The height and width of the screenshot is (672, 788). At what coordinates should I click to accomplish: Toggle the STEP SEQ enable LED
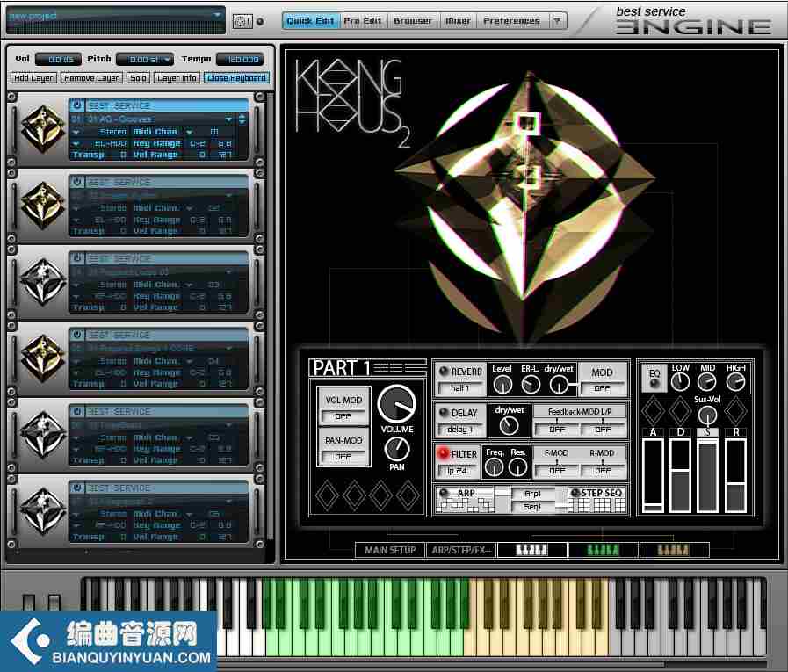[575, 493]
